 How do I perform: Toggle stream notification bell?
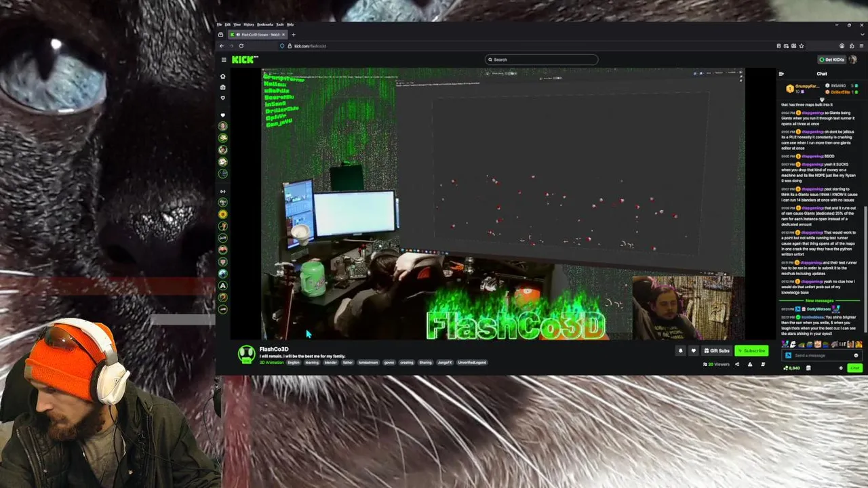tap(680, 350)
